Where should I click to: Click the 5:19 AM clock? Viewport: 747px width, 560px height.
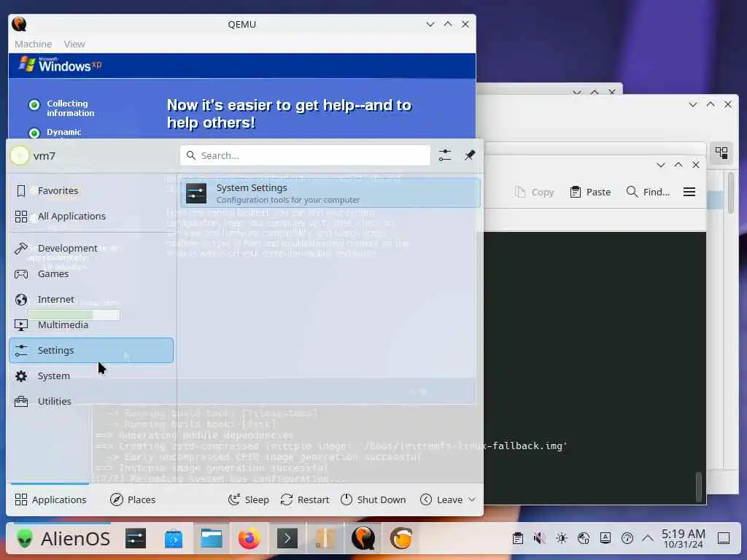(683, 539)
